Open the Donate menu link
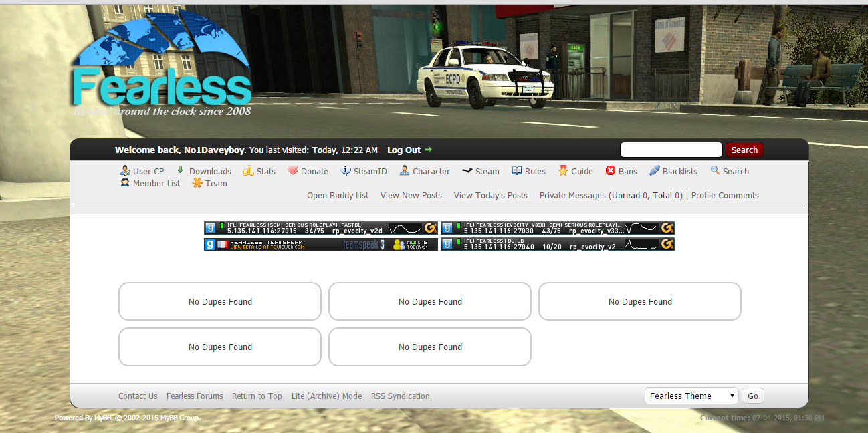The height and width of the screenshot is (433, 868). (x=314, y=171)
